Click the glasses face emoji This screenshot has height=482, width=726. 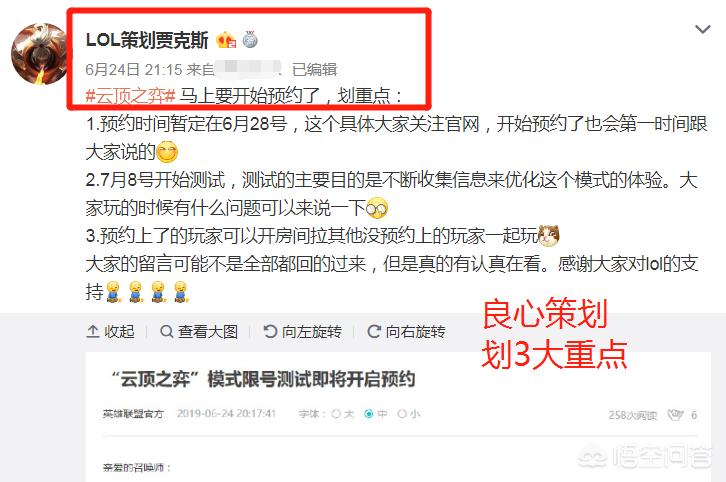pos(377,208)
